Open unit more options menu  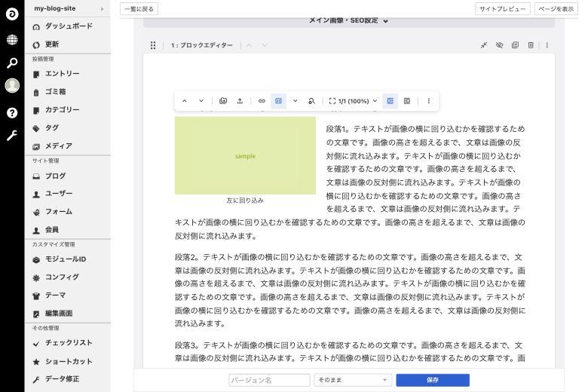[547, 45]
